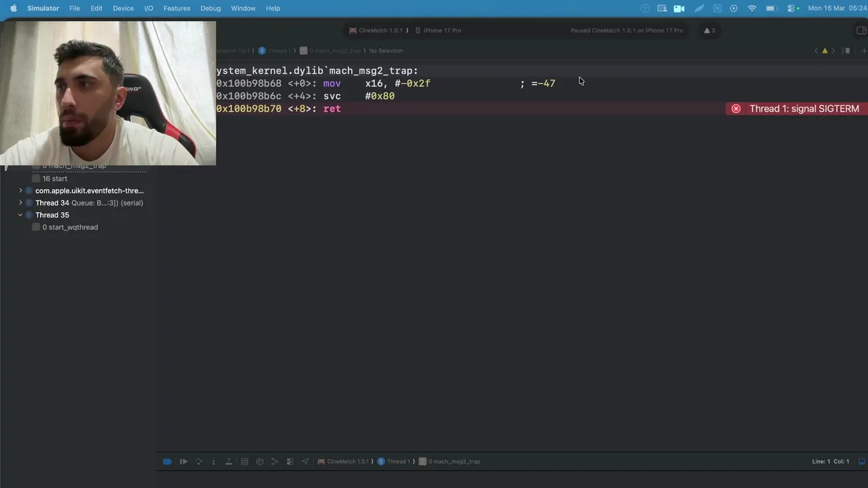Viewport: 868px width, 488px height.
Task: Select 0 mach_msg2_trap in debug bar path
Action: point(450,462)
